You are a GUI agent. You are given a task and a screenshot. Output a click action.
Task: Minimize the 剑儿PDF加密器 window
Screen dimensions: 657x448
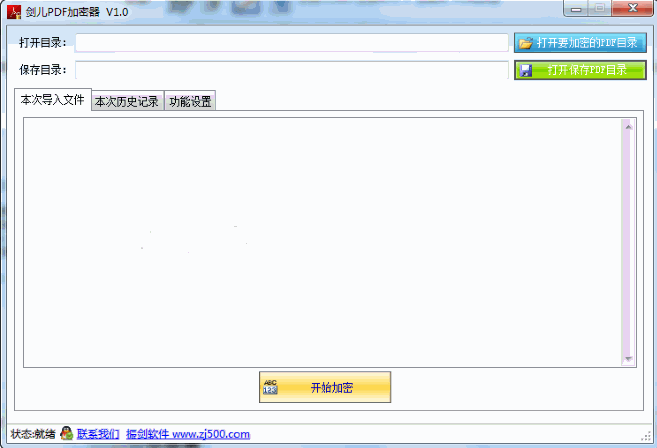coord(576,9)
